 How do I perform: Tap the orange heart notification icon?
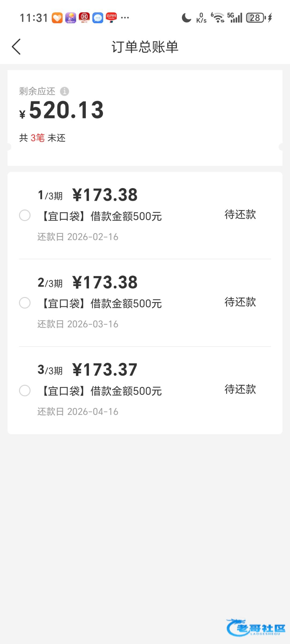point(57,18)
